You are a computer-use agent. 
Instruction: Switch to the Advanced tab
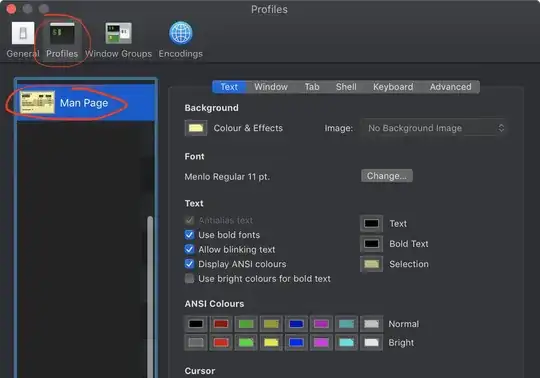(450, 87)
